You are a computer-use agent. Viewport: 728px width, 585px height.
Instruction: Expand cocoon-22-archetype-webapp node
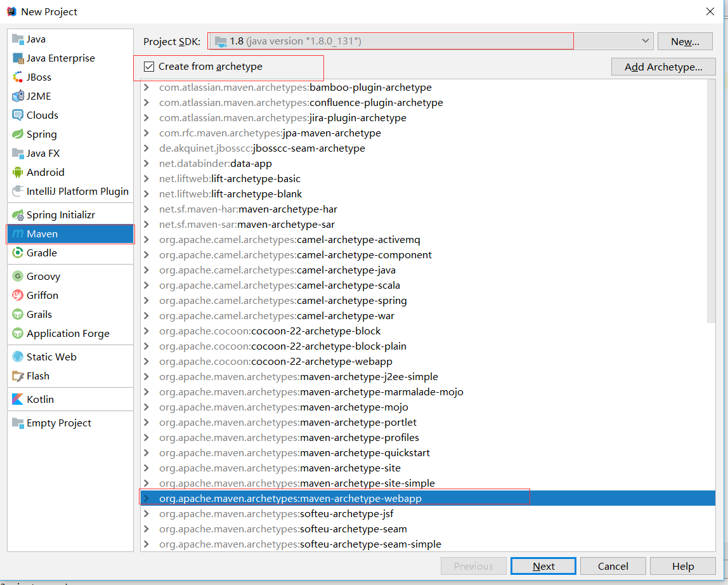[146, 362]
